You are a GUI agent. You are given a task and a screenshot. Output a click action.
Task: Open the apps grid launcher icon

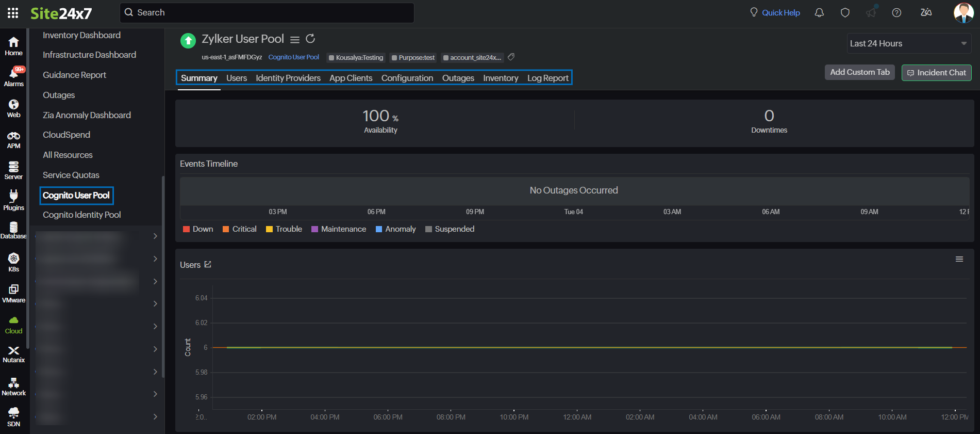pyautogui.click(x=13, y=13)
